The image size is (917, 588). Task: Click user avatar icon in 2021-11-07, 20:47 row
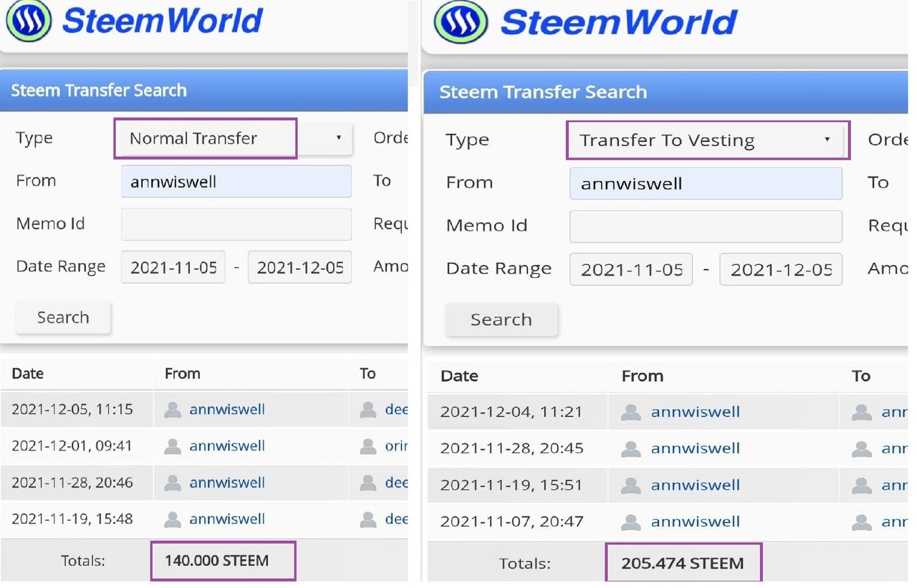tap(630, 521)
